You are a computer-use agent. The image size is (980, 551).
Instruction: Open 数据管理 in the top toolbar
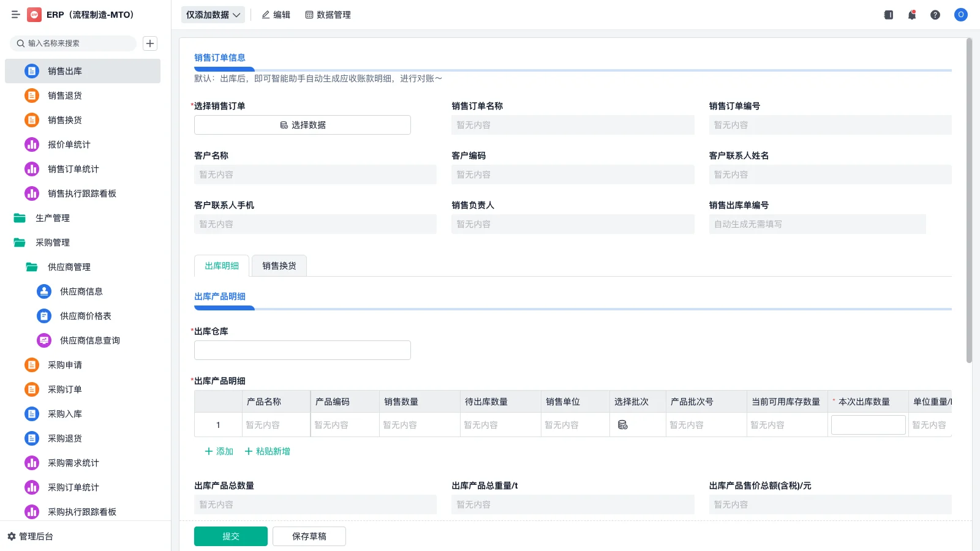(328, 15)
